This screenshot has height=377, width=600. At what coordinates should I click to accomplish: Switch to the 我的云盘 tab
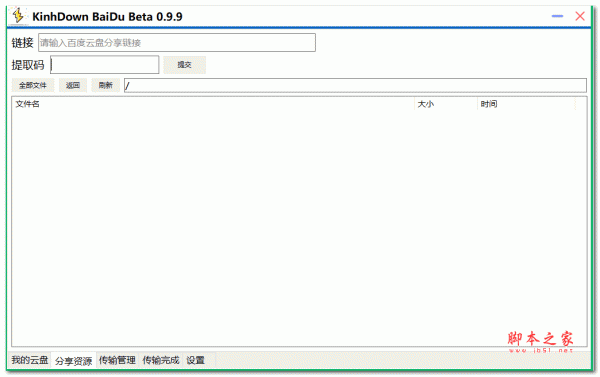coord(30,360)
